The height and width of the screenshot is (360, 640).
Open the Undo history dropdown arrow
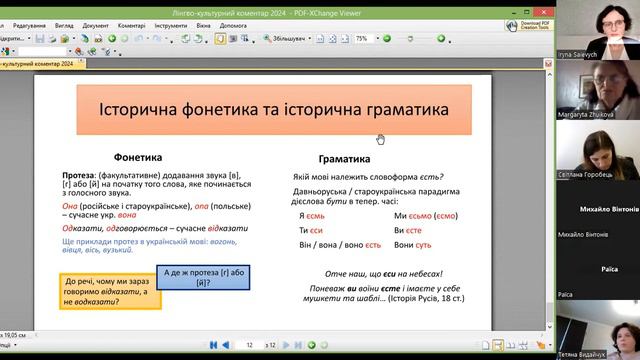point(147,39)
